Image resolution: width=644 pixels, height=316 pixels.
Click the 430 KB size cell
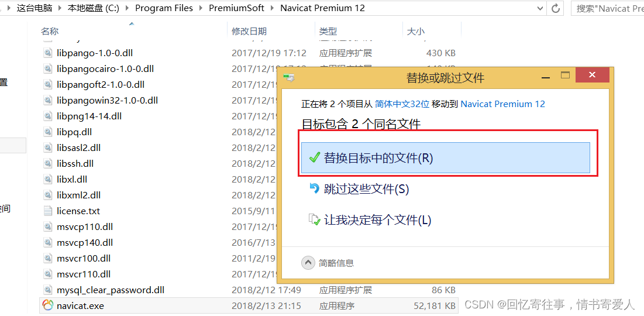click(x=440, y=53)
